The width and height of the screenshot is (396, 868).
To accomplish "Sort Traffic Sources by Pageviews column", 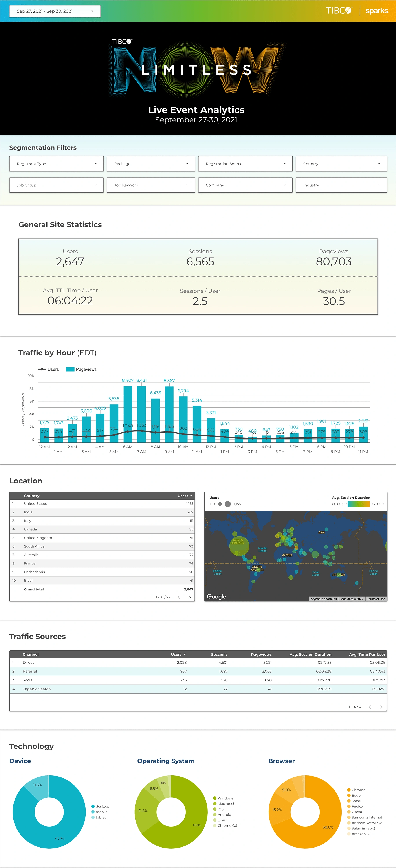I will [261, 654].
